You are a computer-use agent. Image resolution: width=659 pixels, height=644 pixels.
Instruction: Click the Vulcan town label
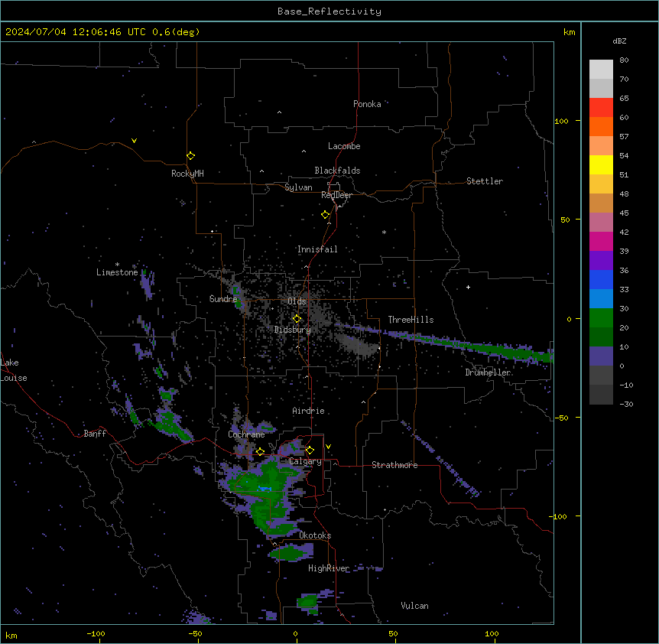pyautogui.click(x=415, y=606)
